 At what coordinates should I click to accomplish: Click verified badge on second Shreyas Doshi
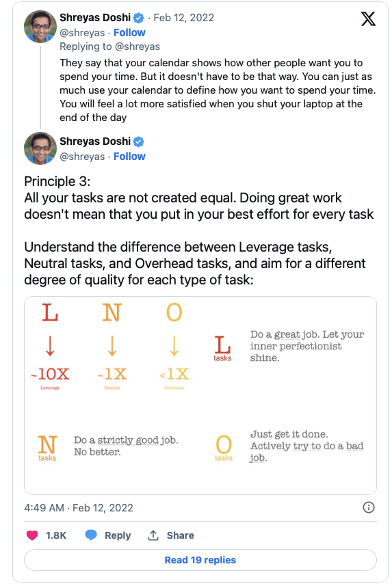coord(139,142)
